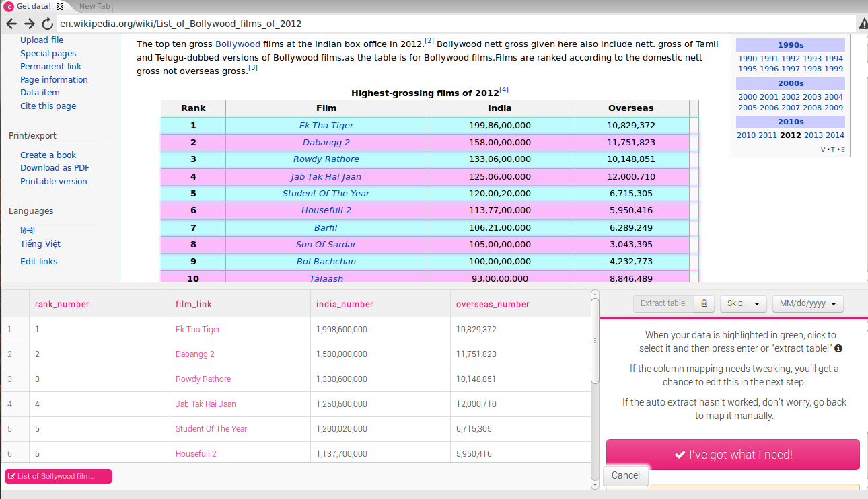Open Jab Tak Hai Jaan wiki link
868x499 pixels.
[326, 176]
